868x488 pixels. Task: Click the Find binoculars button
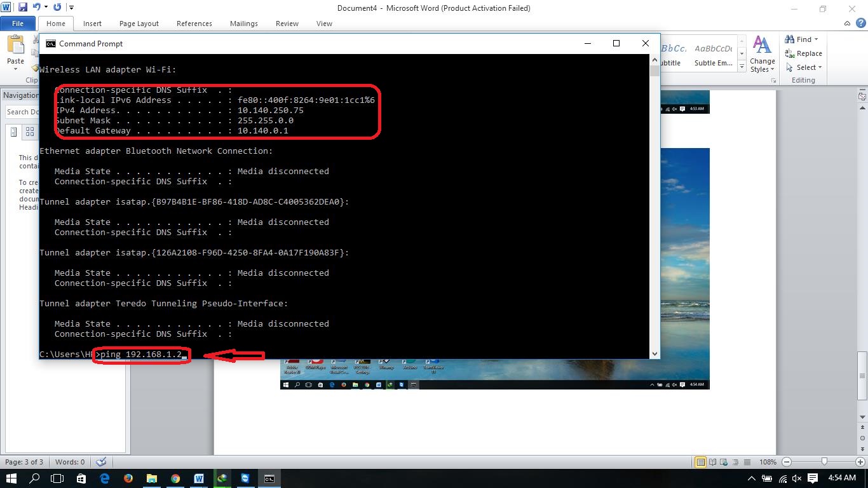point(798,39)
